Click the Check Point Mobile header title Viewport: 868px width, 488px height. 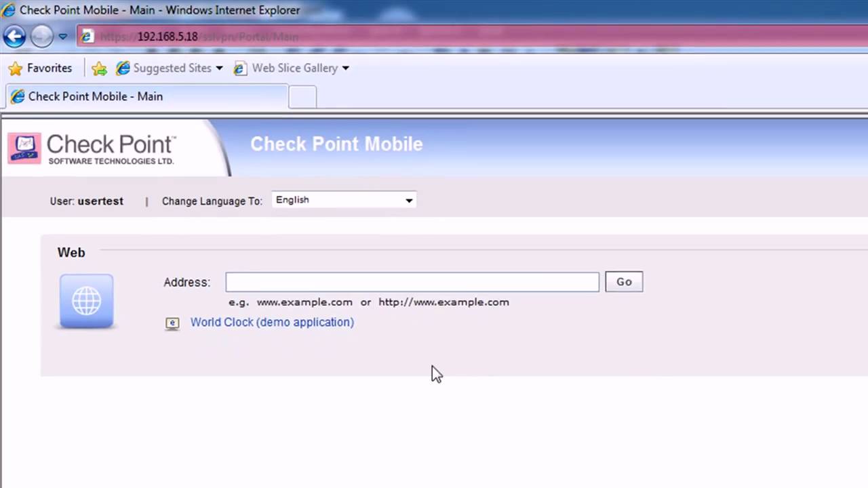(336, 144)
